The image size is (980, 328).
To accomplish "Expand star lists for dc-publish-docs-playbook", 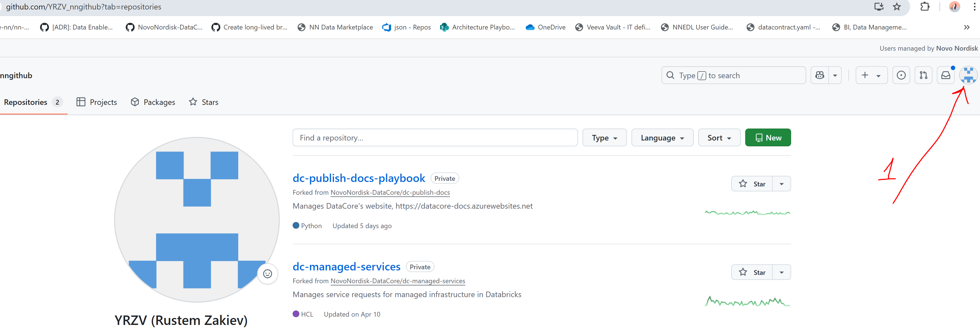I will point(781,184).
